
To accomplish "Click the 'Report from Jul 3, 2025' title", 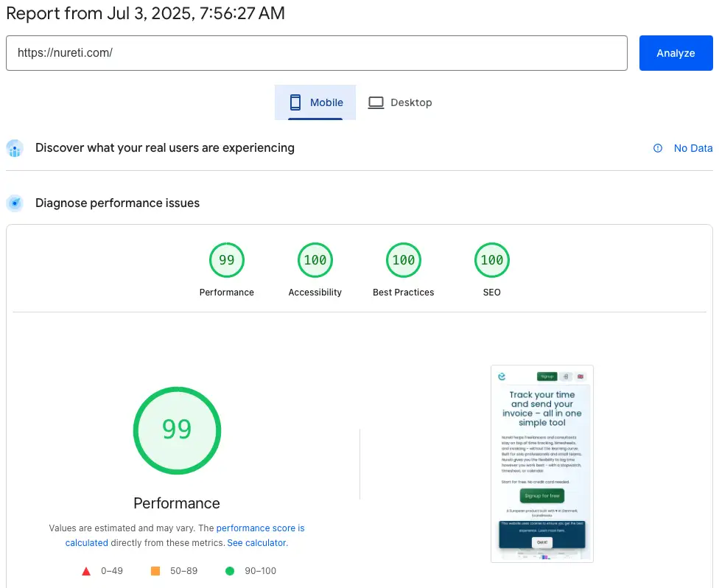I will click(145, 13).
